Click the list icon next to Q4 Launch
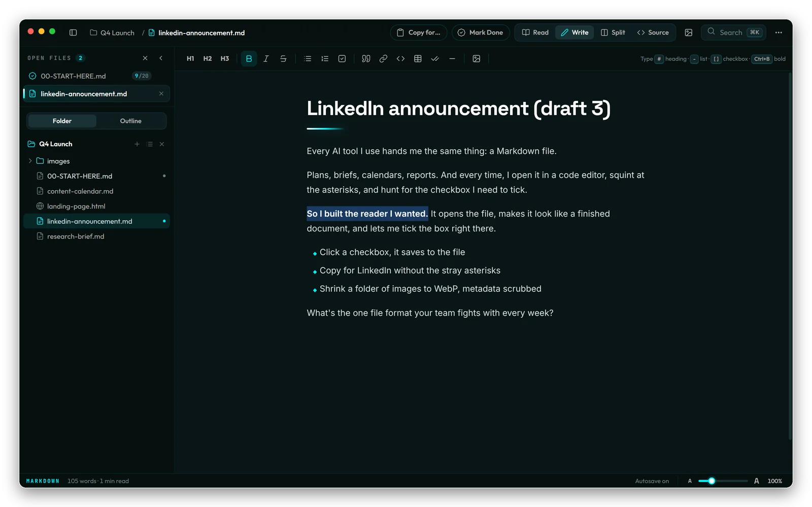The width and height of the screenshot is (812, 507). pos(150,144)
